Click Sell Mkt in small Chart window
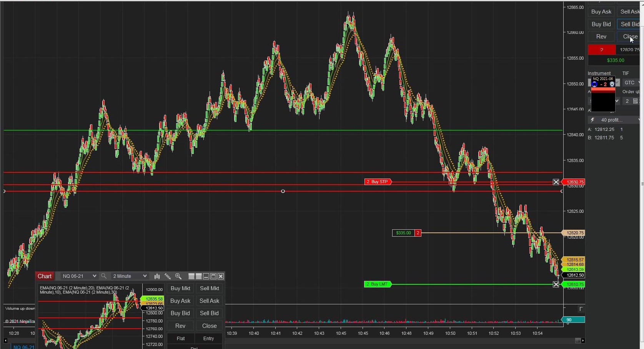The width and height of the screenshot is (644, 349). [x=210, y=288]
